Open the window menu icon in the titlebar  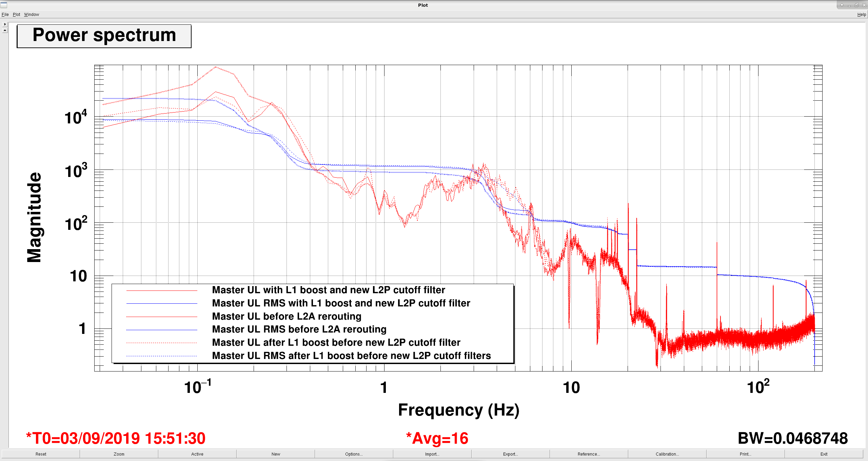4,5
